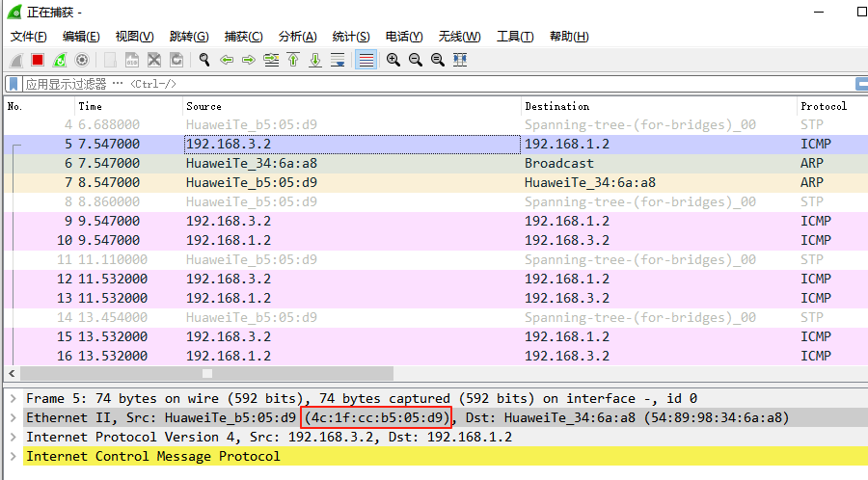Toggle packet list colorization button
868x480 pixels.
[366, 60]
